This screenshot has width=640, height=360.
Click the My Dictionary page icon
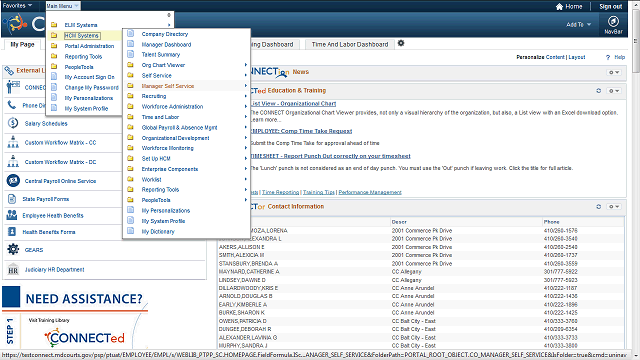point(131,231)
